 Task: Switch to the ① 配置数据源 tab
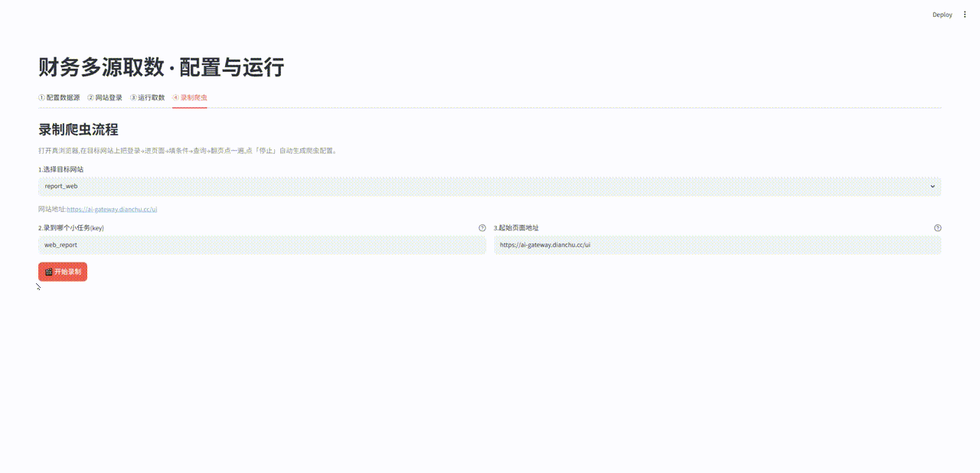click(x=59, y=98)
